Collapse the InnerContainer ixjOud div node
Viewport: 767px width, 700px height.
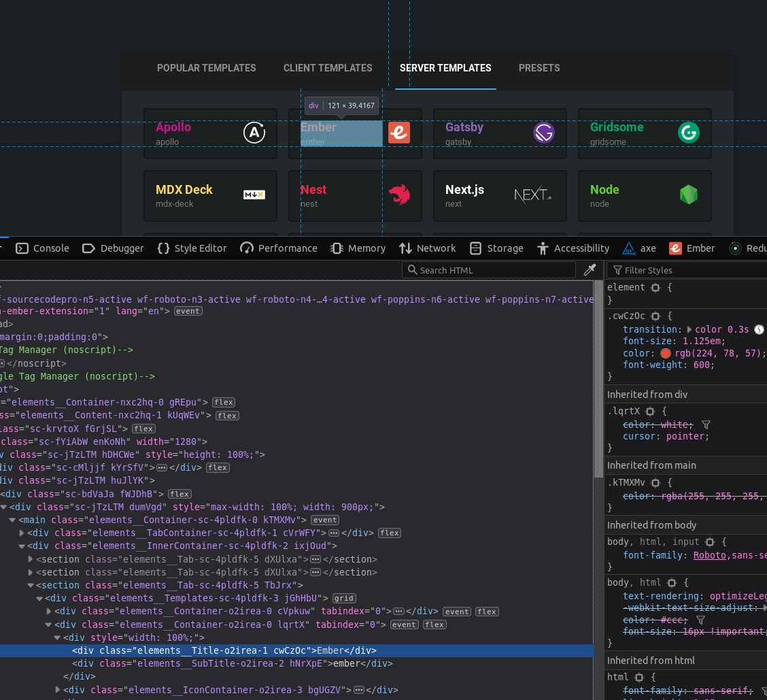click(x=22, y=546)
